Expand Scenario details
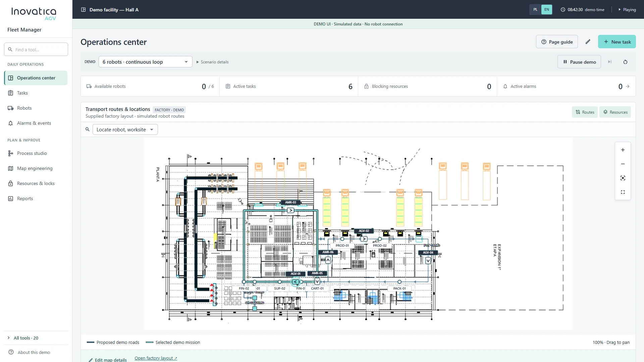The width and height of the screenshot is (644, 362). [x=212, y=62]
